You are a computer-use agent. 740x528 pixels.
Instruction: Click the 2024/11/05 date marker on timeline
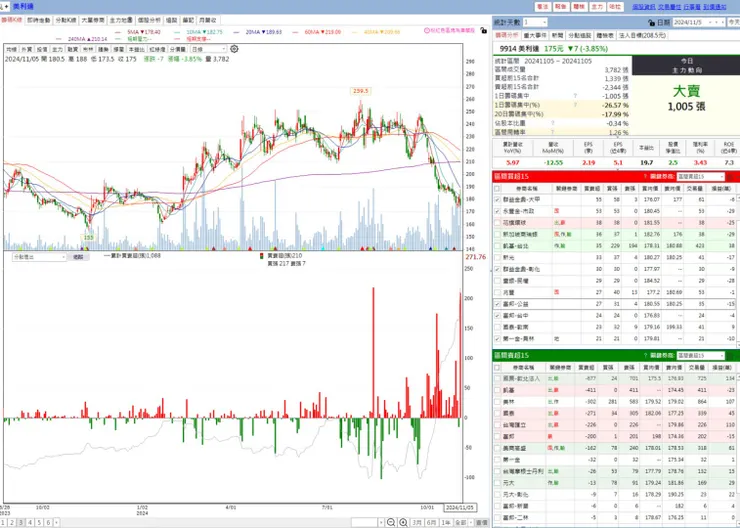[460, 508]
